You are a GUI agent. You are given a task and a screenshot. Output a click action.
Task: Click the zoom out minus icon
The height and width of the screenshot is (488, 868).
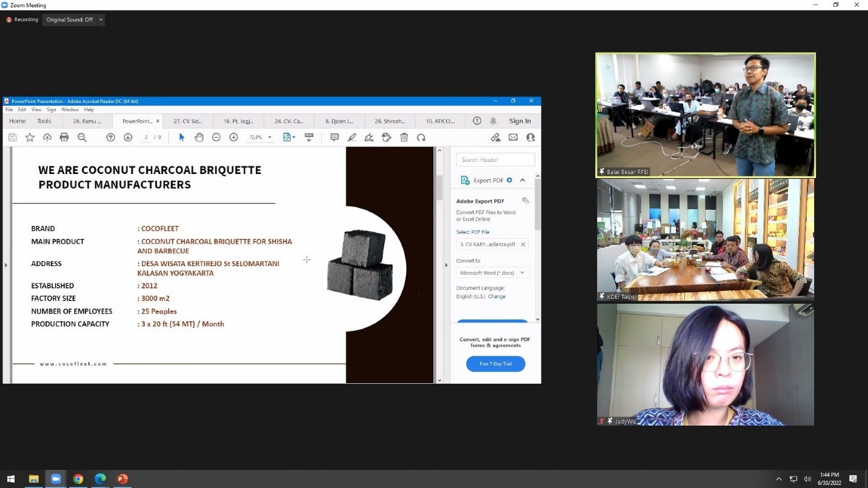[216, 138]
